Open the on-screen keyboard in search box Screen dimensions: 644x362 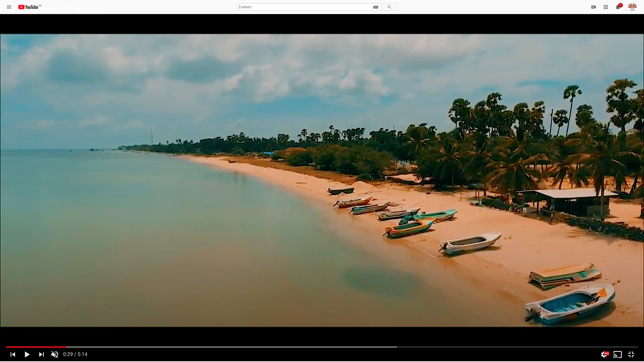coord(376,7)
